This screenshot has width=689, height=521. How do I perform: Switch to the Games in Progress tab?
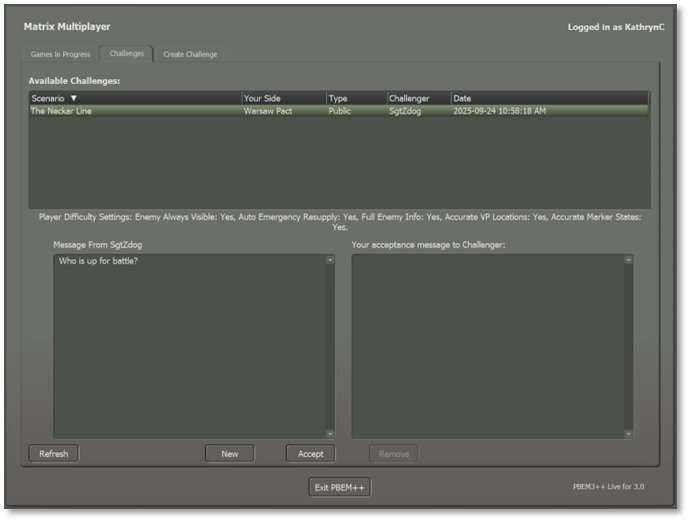(61, 54)
